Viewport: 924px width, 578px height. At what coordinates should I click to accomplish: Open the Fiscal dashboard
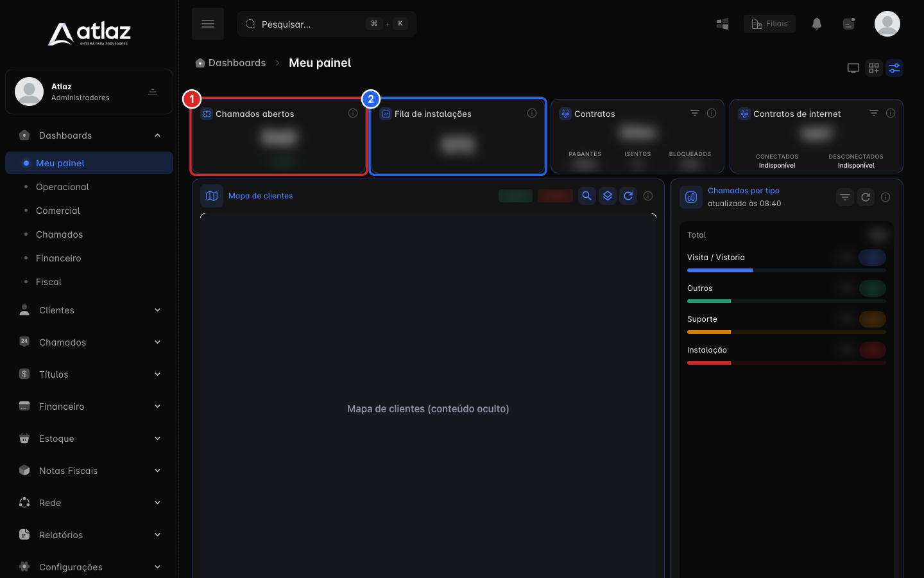point(49,282)
